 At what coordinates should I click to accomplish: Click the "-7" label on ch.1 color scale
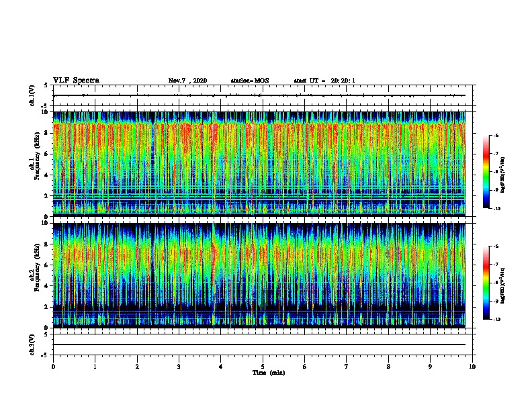click(496, 154)
